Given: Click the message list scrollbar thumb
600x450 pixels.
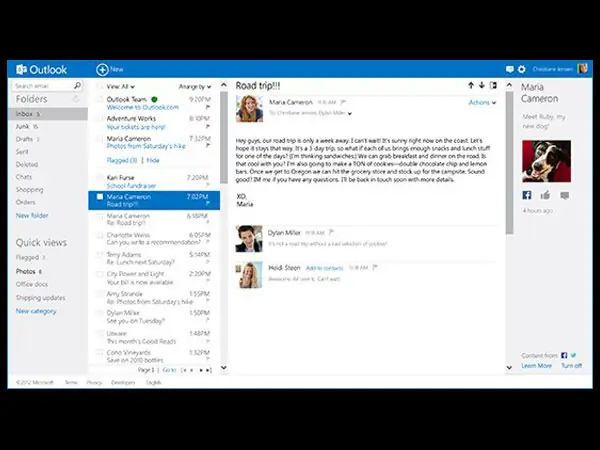Looking at the screenshot, I should pyautogui.click(x=224, y=137).
